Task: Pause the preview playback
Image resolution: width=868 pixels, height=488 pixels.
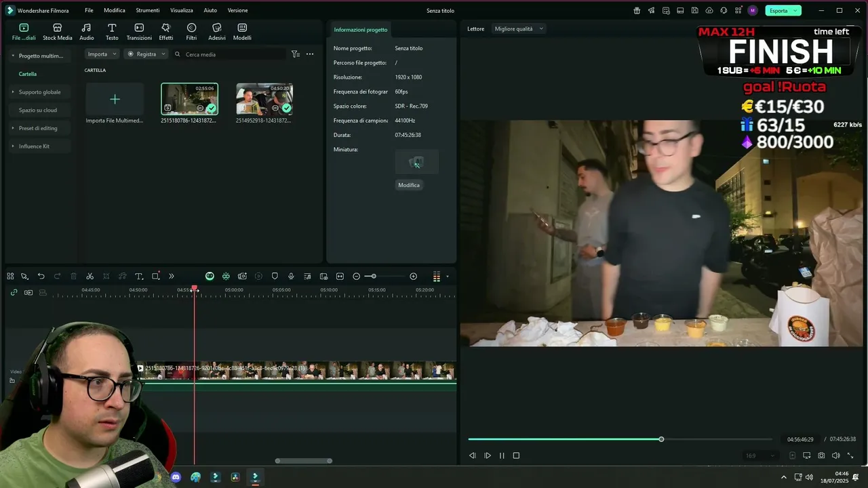Action: point(502,455)
